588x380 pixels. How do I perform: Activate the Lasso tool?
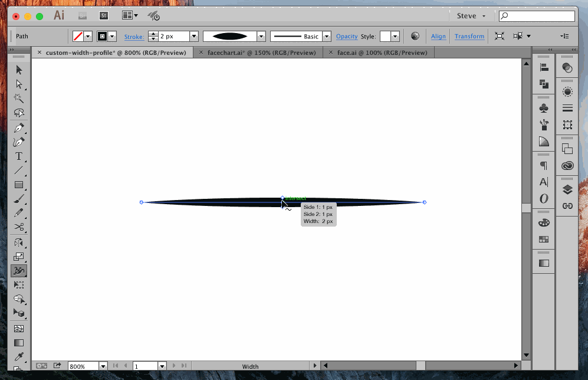coord(19,113)
